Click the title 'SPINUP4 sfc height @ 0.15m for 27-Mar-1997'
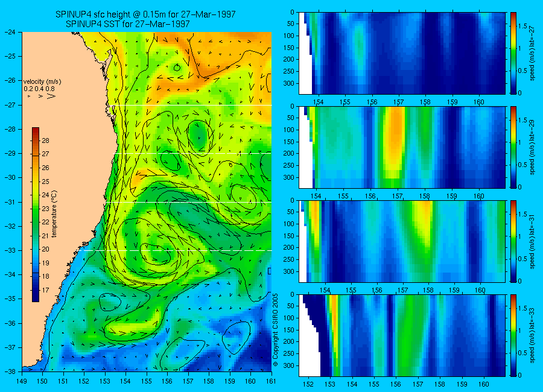 pos(145,14)
